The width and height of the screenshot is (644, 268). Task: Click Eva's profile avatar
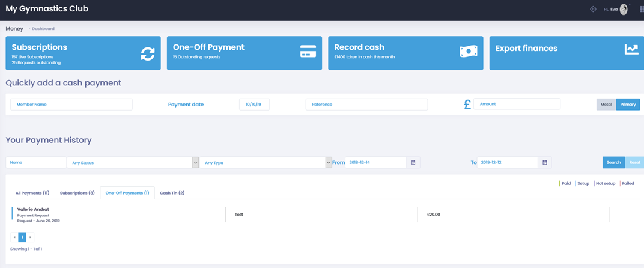point(624,10)
